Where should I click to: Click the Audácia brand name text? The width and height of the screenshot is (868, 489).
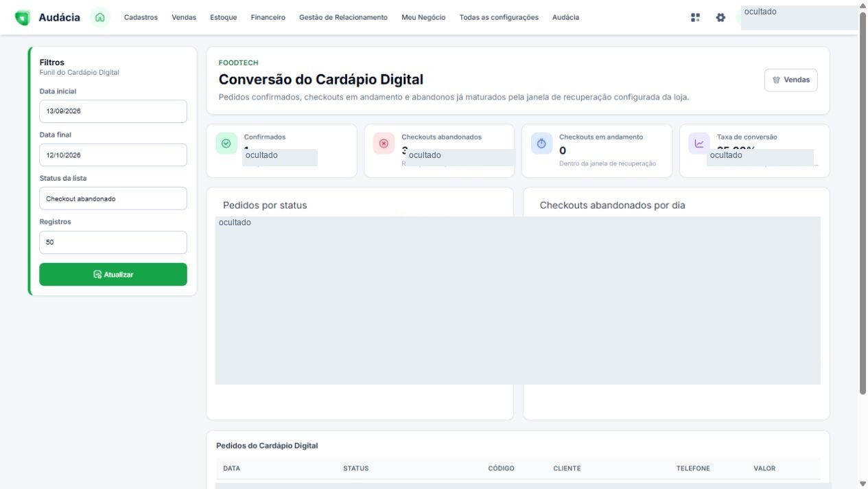coord(60,17)
